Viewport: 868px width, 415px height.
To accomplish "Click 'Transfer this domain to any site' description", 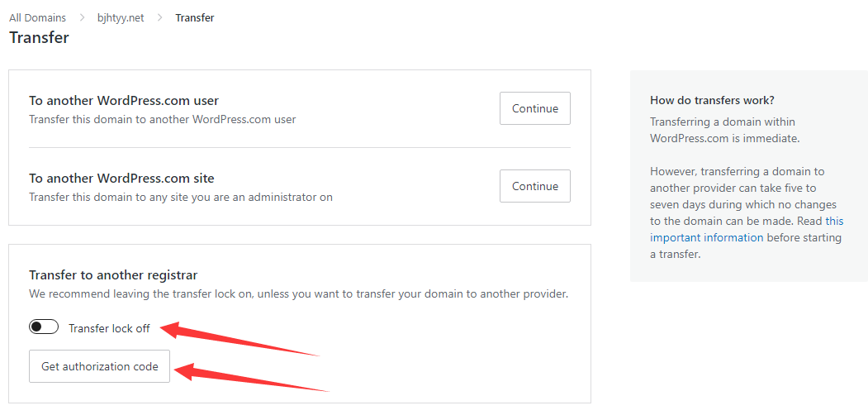I will pyautogui.click(x=181, y=197).
